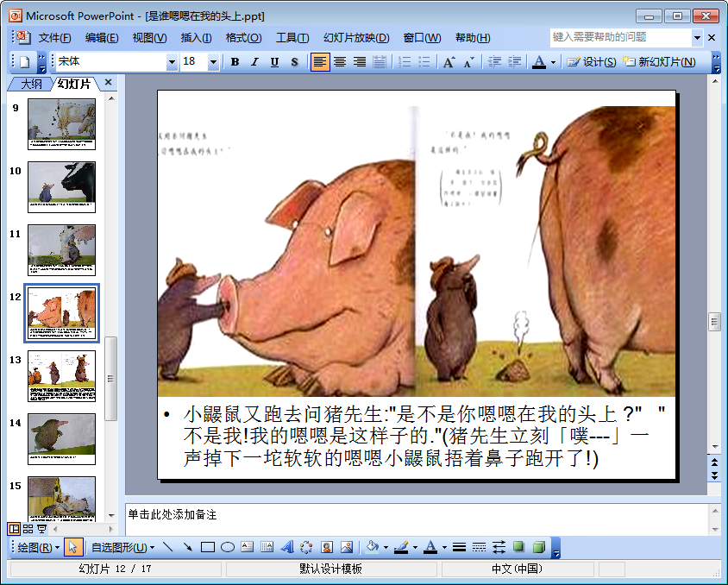The width and height of the screenshot is (728, 585).
Task: Apply formatting toolbar font color
Action: pyautogui.click(x=538, y=62)
